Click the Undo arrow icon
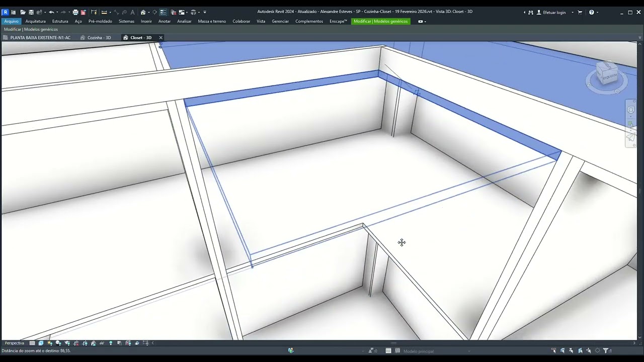Viewport: 644px width, 362px height. click(52, 12)
